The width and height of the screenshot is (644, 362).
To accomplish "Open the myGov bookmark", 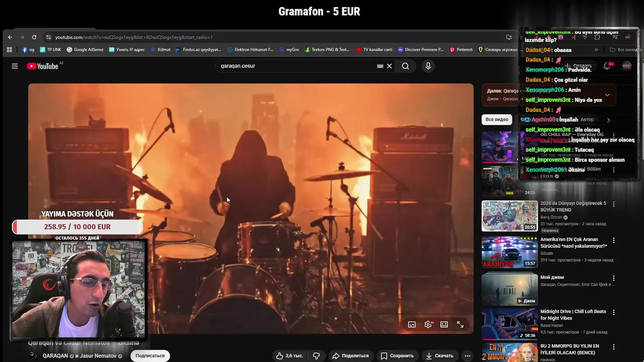I will (x=289, y=50).
